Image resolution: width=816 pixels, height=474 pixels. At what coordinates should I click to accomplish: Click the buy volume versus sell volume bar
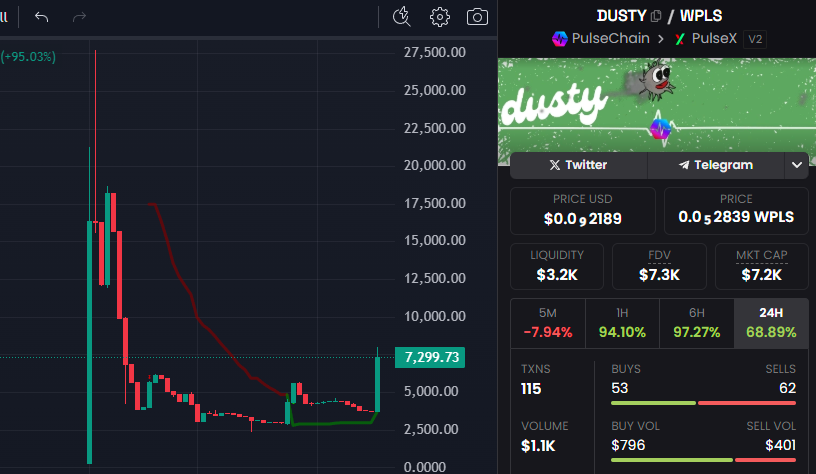pos(704,460)
